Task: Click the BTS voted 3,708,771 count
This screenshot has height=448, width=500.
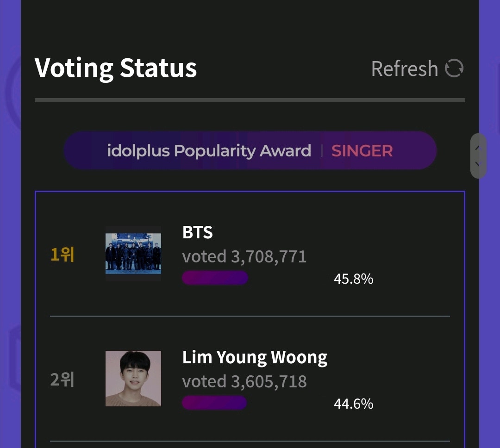Action: click(x=245, y=255)
